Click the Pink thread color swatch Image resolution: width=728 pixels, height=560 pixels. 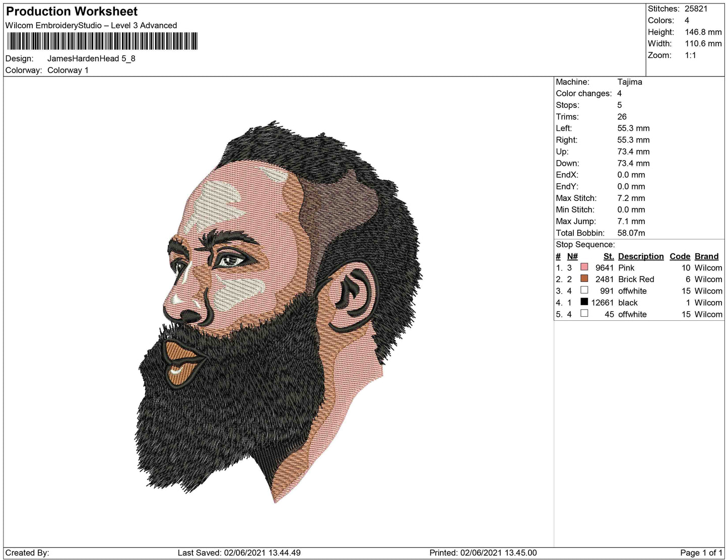click(584, 267)
